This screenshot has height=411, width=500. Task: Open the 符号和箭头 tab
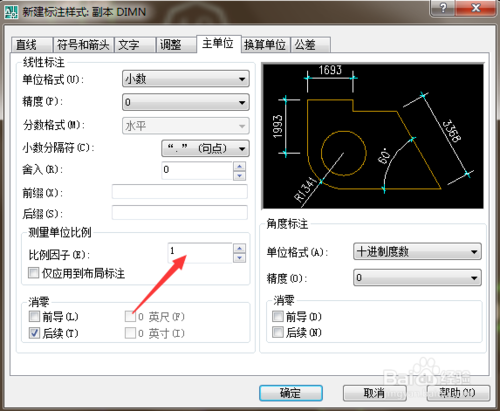pos(83,45)
